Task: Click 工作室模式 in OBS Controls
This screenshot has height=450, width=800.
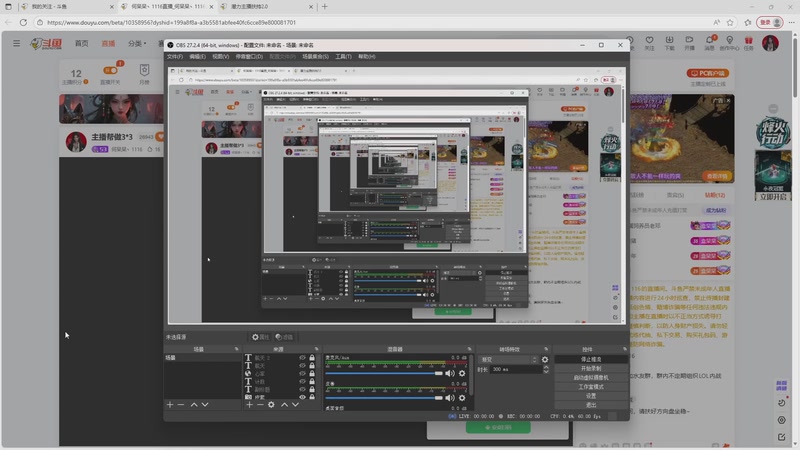Action: [x=591, y=387]
